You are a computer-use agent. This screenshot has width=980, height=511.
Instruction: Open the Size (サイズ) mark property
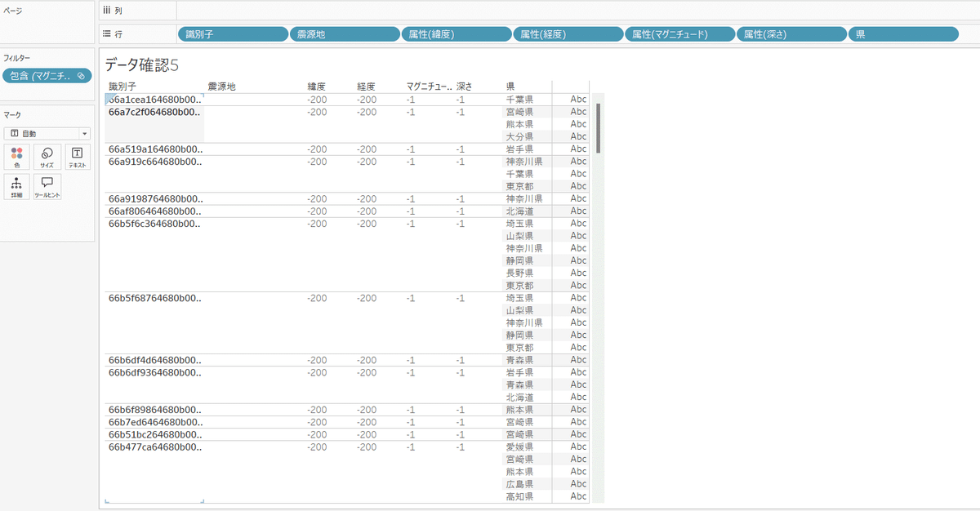coord(47,156)
